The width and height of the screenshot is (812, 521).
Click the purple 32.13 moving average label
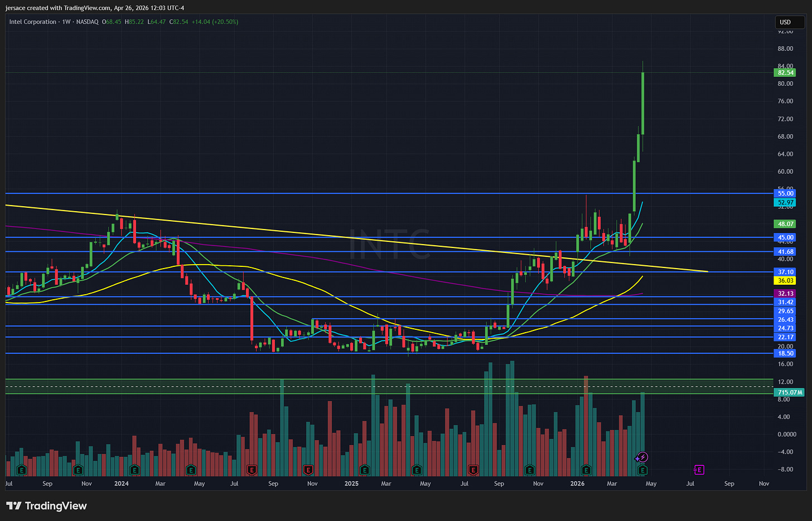pyautogui.click(x=785, y=294)
